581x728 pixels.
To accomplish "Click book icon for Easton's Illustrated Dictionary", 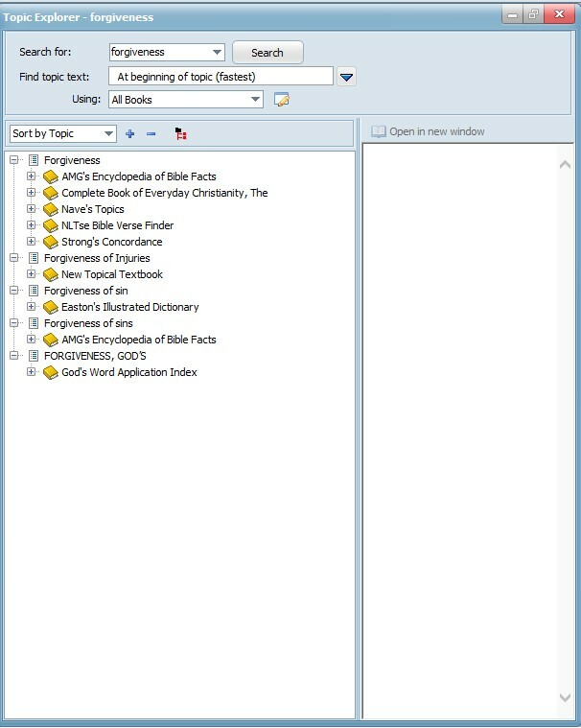I will click(50, 307).
